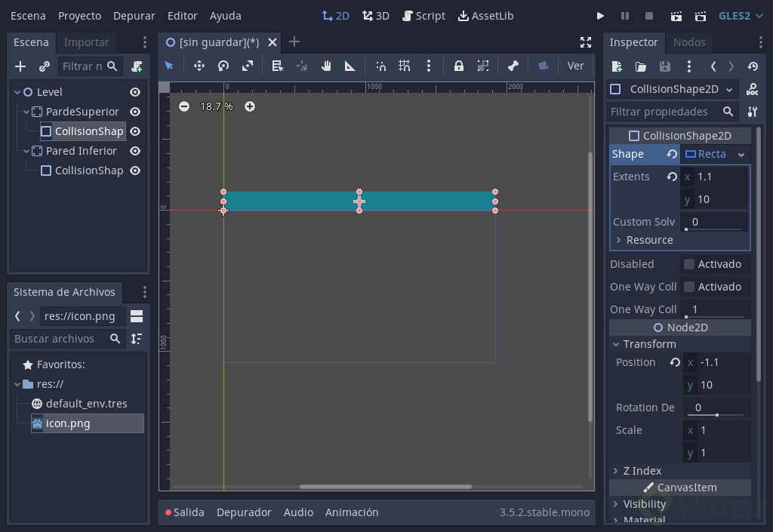Switch to the Script workspace
Viewport: 773px width, 532px height.
pos(423,16)
